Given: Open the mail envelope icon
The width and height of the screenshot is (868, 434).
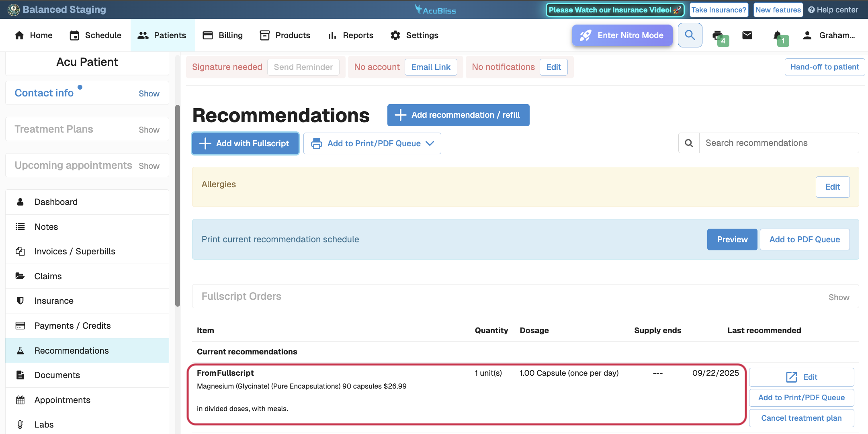Looking at the screenshot, I should point(747,35).
